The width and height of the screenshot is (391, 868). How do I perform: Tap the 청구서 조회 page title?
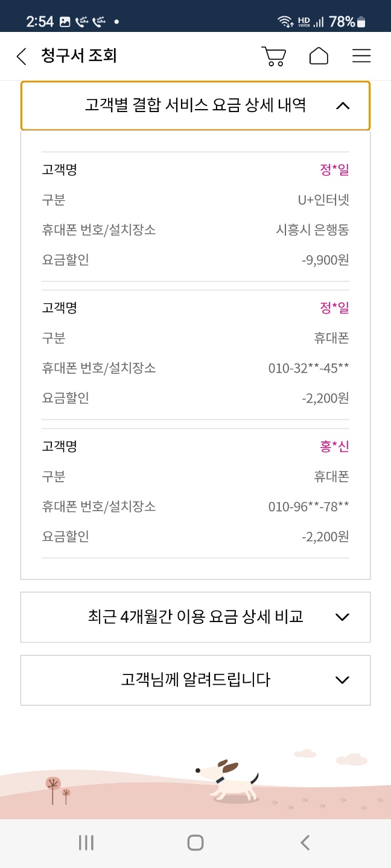pos(79,56)
